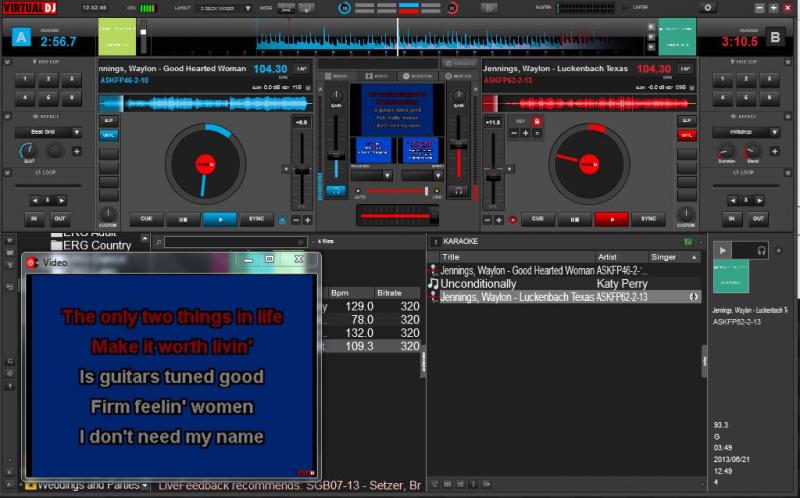Screen dimensions: 800x498
Task: Click SYNC on deck A
Action: click(x=257, y=219)
